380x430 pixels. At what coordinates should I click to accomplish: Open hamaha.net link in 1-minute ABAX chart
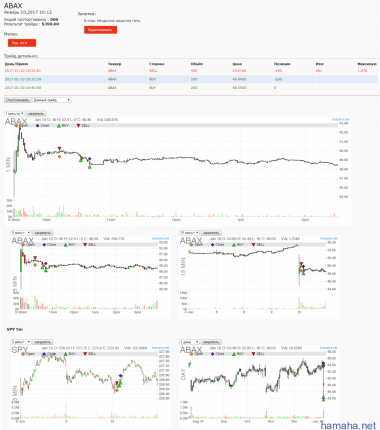[x=340, y=119]
